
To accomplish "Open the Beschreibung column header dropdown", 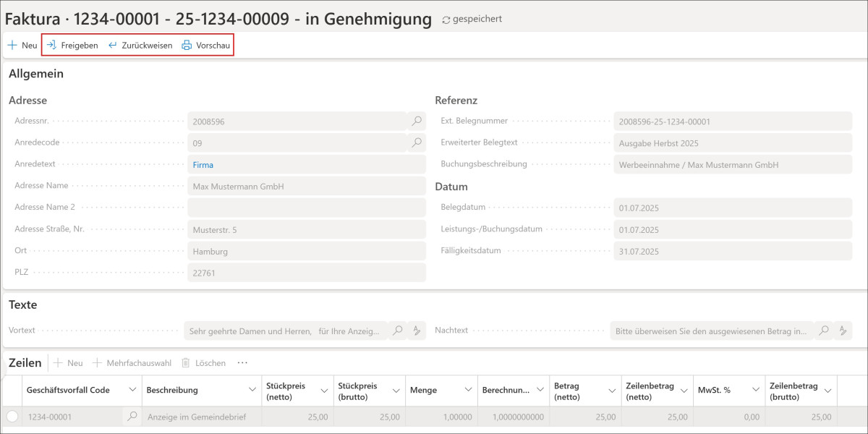I will point(252,390).
